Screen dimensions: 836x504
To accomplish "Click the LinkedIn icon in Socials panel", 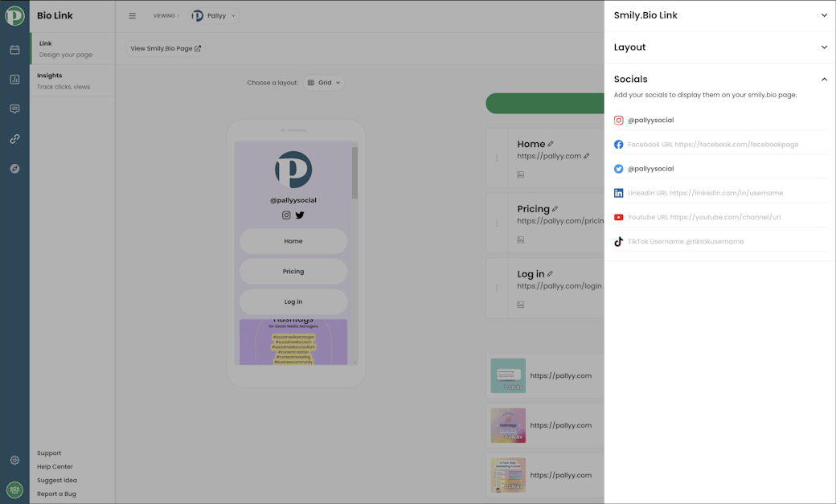I will pos(618,192).
